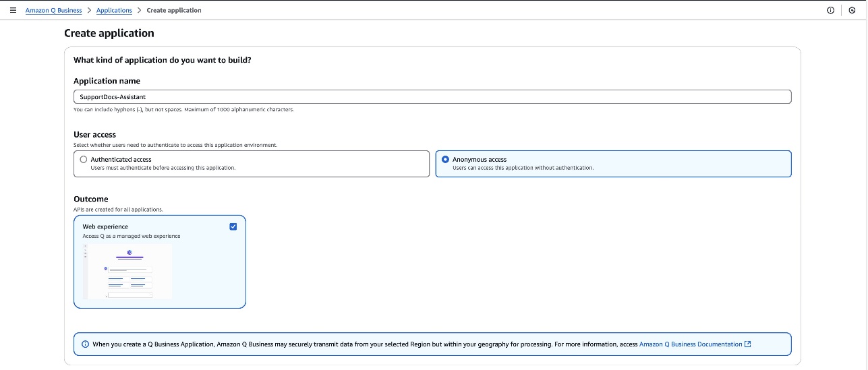Open the Applications breadcrumb link

coord(114,10)
